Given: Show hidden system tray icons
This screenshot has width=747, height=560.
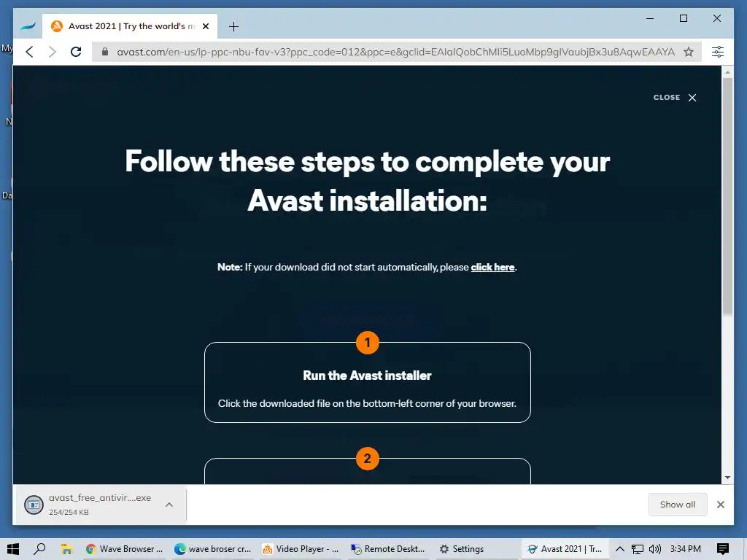Looking at the screenshot, I should 620,549.
